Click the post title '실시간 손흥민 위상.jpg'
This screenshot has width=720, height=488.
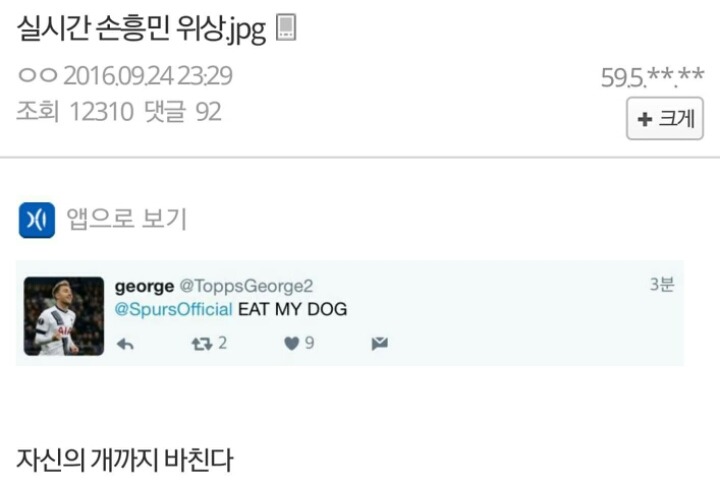click(141, 29)
